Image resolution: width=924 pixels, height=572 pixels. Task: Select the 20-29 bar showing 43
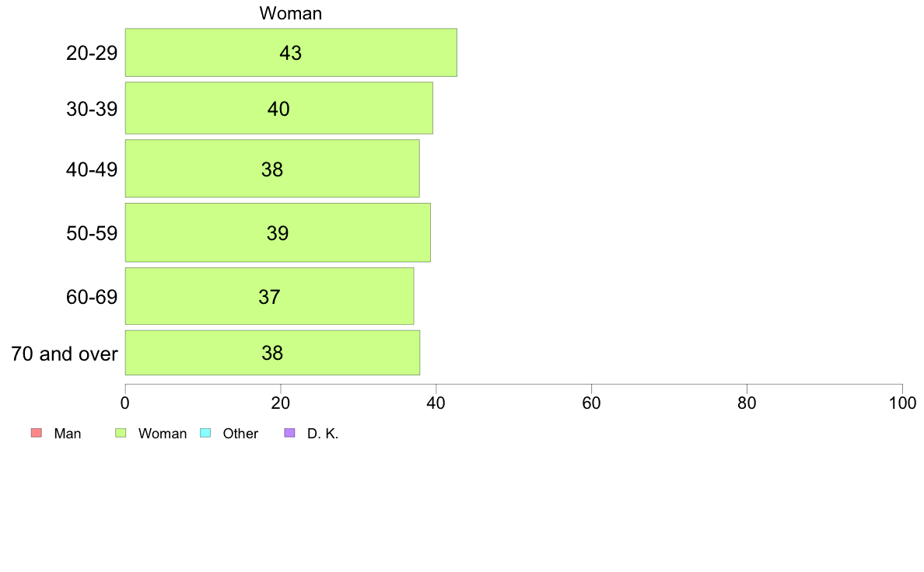tap(291, 52)
